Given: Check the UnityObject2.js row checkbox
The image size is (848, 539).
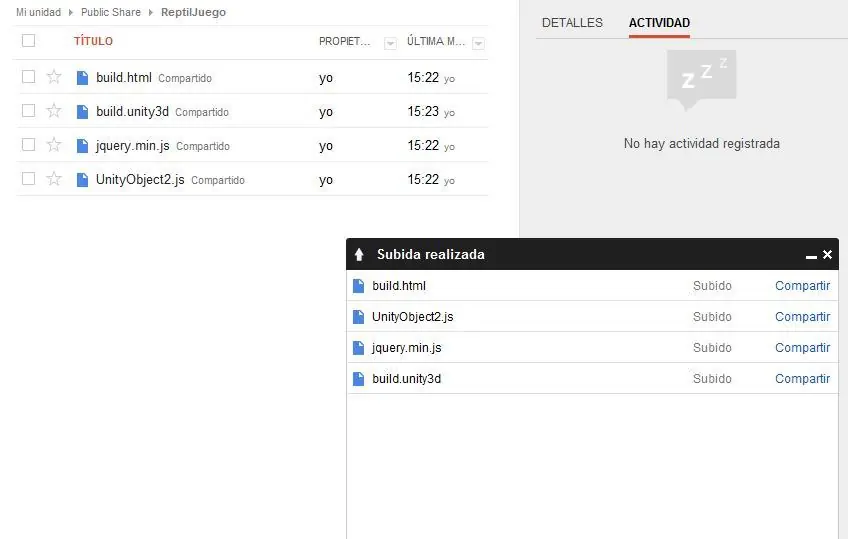Looking at the screenshot, I should pyautogui.click(x=29, y=179).
